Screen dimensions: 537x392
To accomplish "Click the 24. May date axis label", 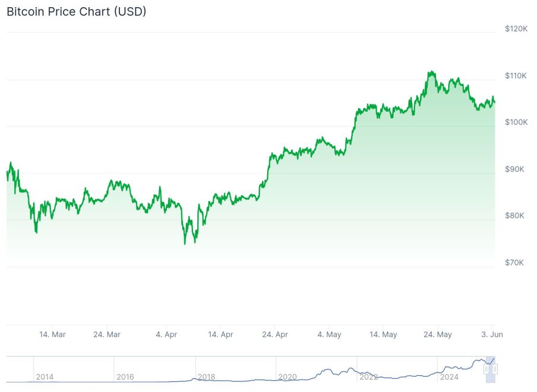I will point(437,334).
